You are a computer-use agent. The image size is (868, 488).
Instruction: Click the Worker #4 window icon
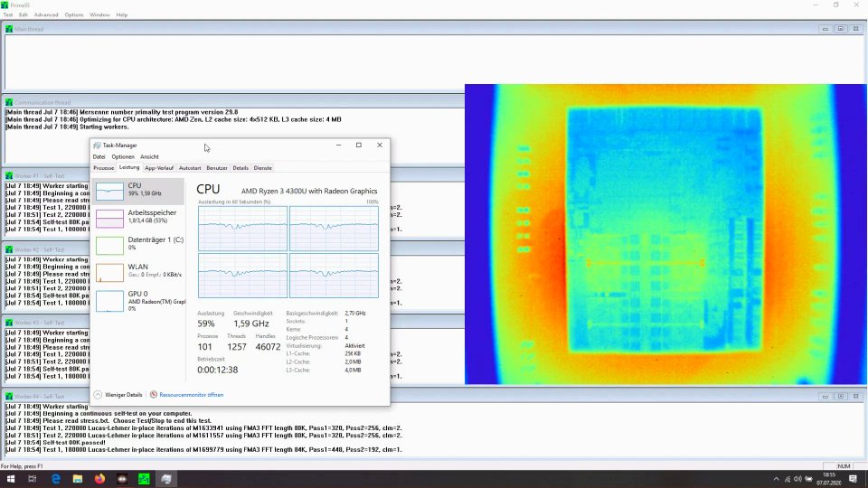(x=9, y=396)
